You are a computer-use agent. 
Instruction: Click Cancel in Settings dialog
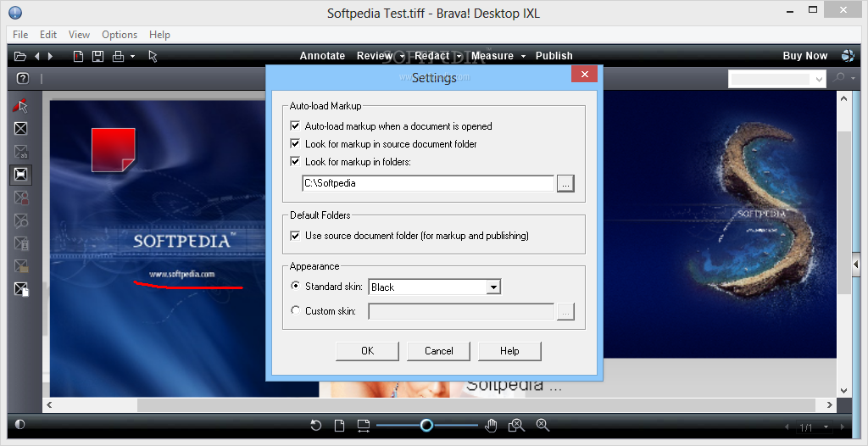pyautogui.click(x=438, y=351)
